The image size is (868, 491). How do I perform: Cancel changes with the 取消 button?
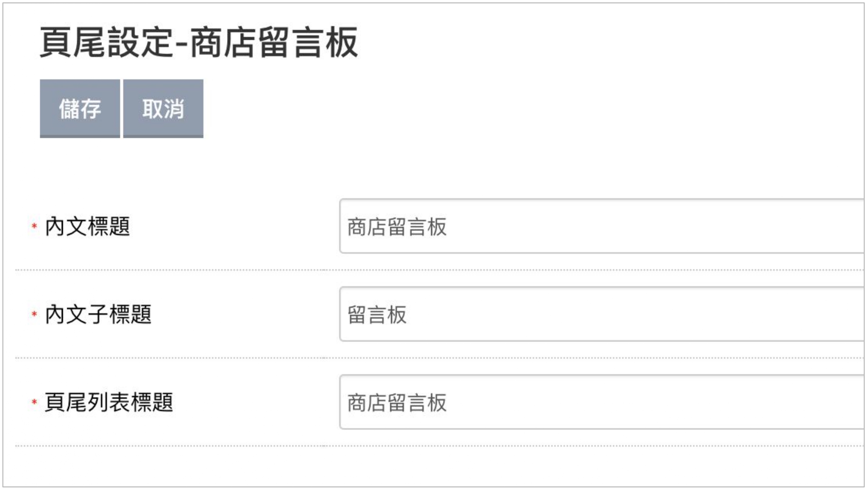163,109
